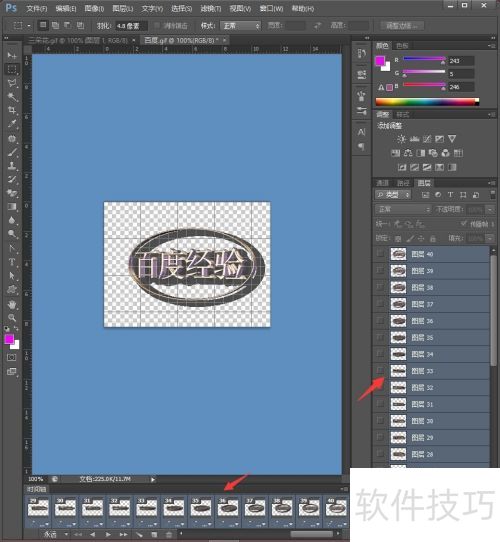Viewport: 500px width, 542px height.
Task: Toggle the 消除锯齿 anti-alias checkbox
Action: [157, 26]
